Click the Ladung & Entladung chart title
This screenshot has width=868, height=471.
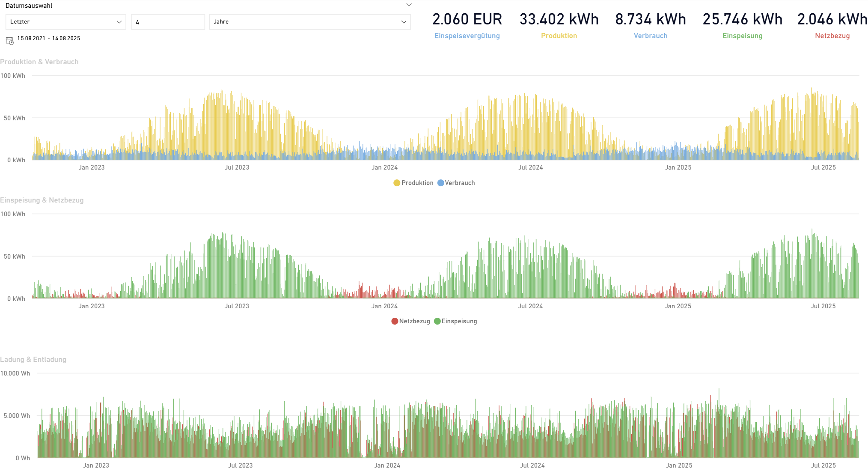click(x=33, y=359)
